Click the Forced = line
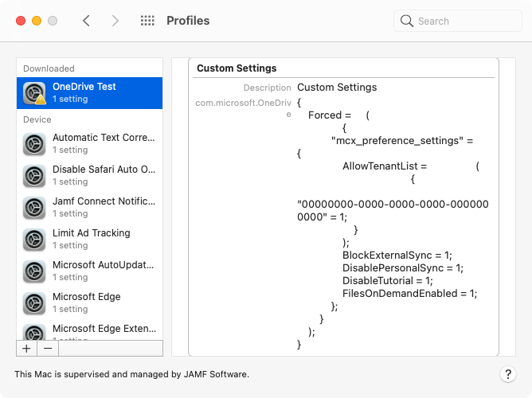The width and height of the screenshot is (532, 398). pyautogui.click(x=330, y=115)
